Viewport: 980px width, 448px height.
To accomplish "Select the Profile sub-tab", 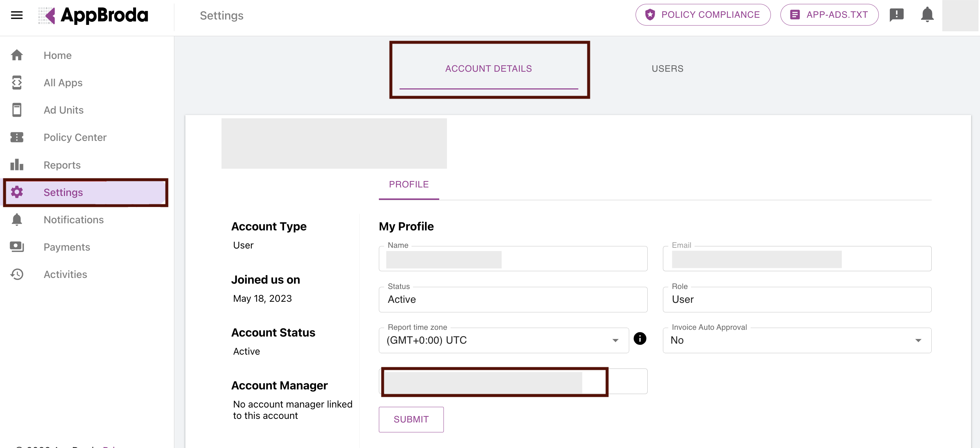I will (409, 185).
